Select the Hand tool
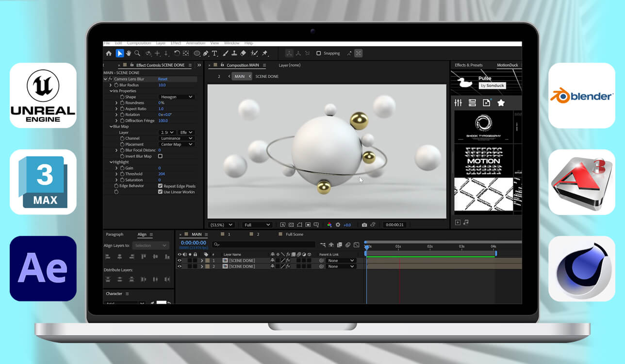Viewport: 625px width, 364px height. [129, 53]
